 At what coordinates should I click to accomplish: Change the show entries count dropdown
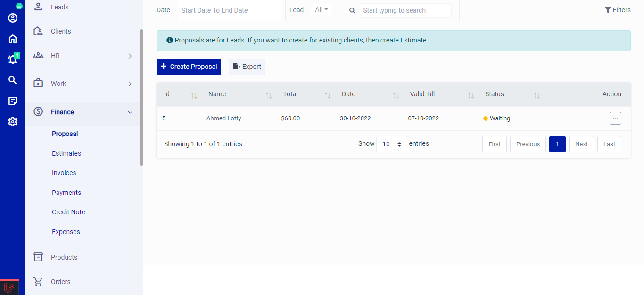[391, 144]
